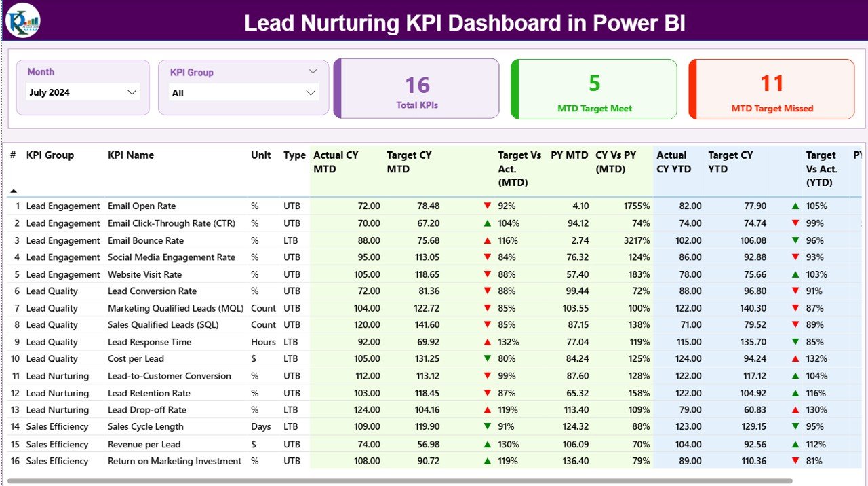Click the company logo in the top-left corner

(x=22, y=20)
